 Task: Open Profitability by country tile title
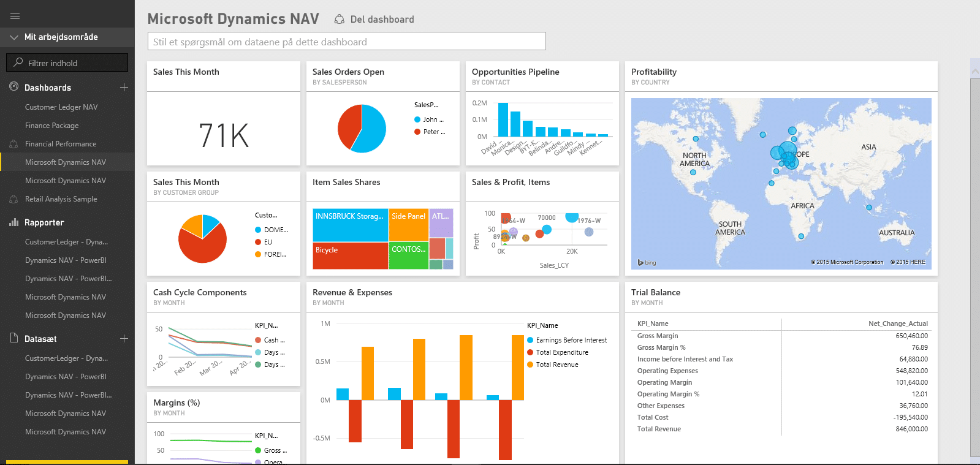tap(654, 72)
